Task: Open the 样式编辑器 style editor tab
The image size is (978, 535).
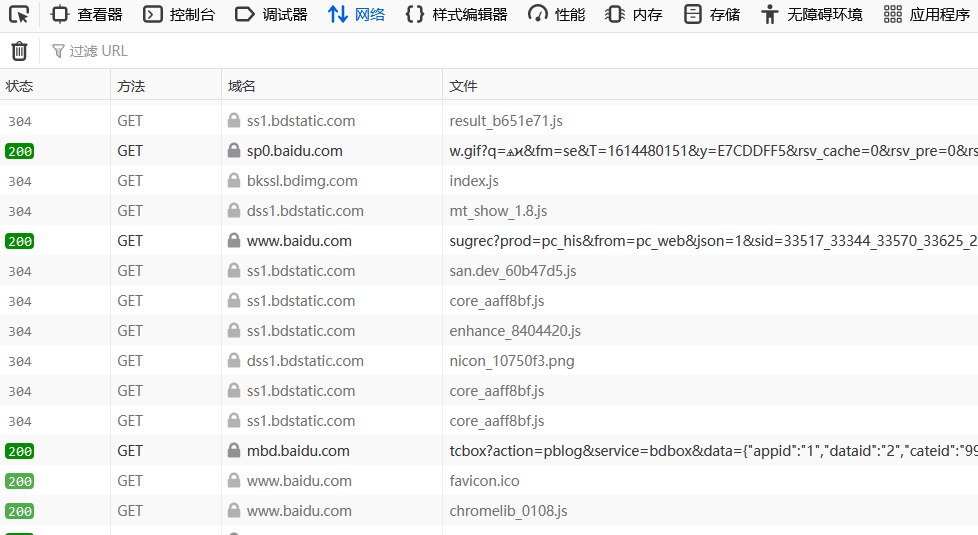Action: point(457,14)
